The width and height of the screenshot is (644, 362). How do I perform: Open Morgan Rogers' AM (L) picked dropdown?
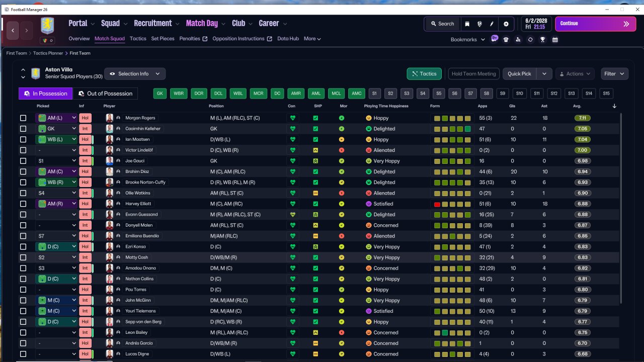point(56,118)
